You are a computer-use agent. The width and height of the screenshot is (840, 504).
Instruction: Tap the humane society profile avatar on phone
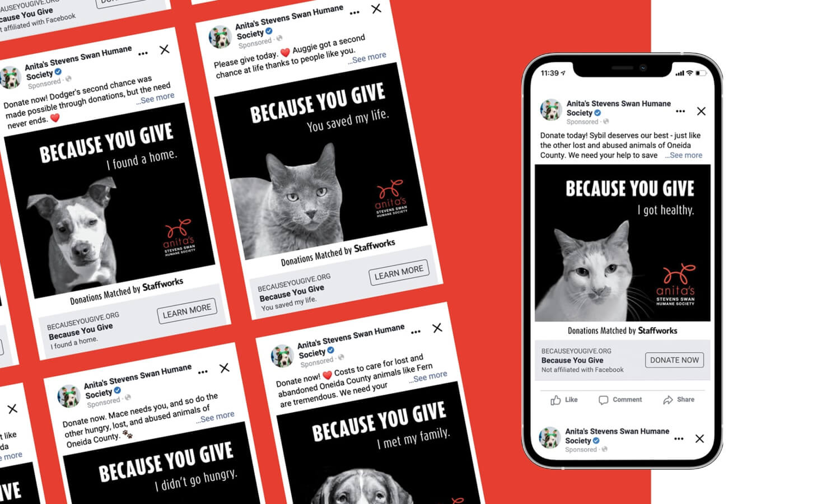[x=551, y=110]
